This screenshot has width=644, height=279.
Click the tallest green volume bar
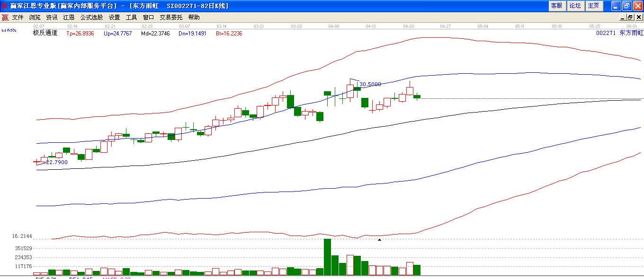coord(327,257)
